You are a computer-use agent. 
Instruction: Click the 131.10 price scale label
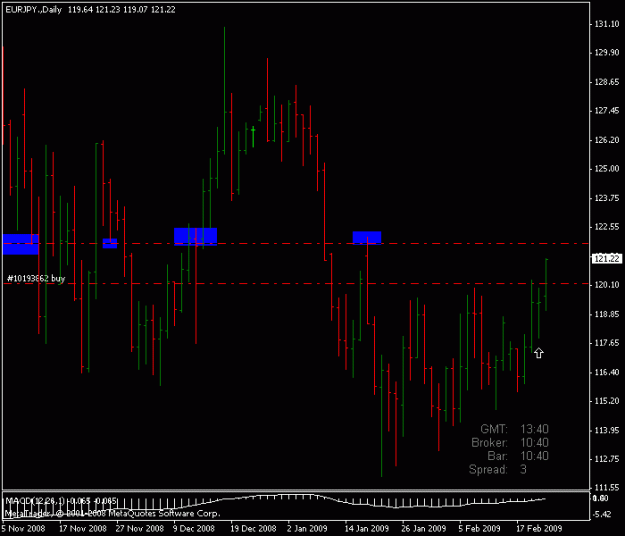(x=607, y=24)
